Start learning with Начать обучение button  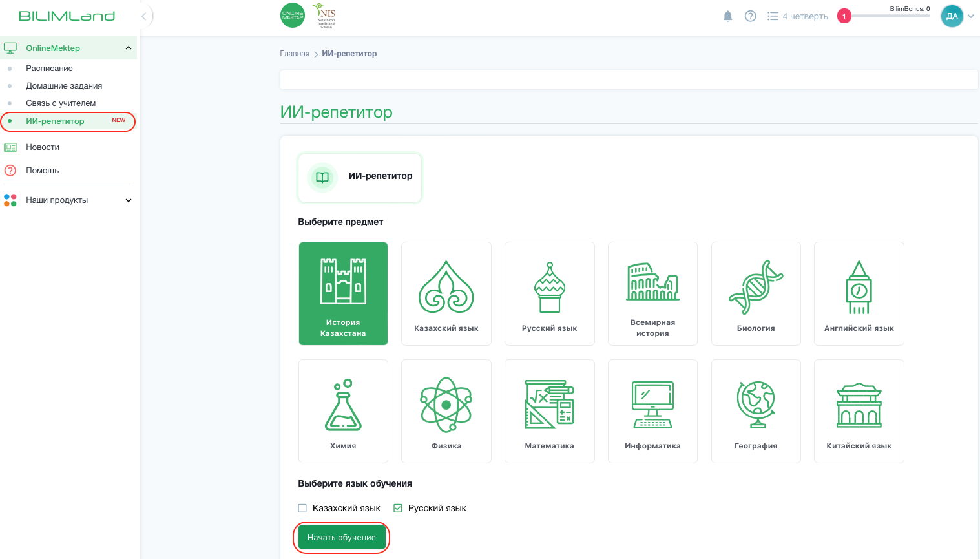click(x=342, y=538)
